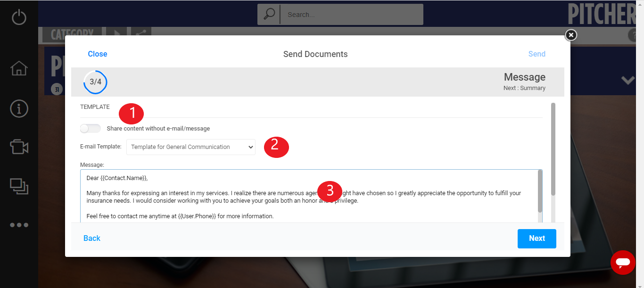
Task: Click the Back link
Action: tap(92, 239)
